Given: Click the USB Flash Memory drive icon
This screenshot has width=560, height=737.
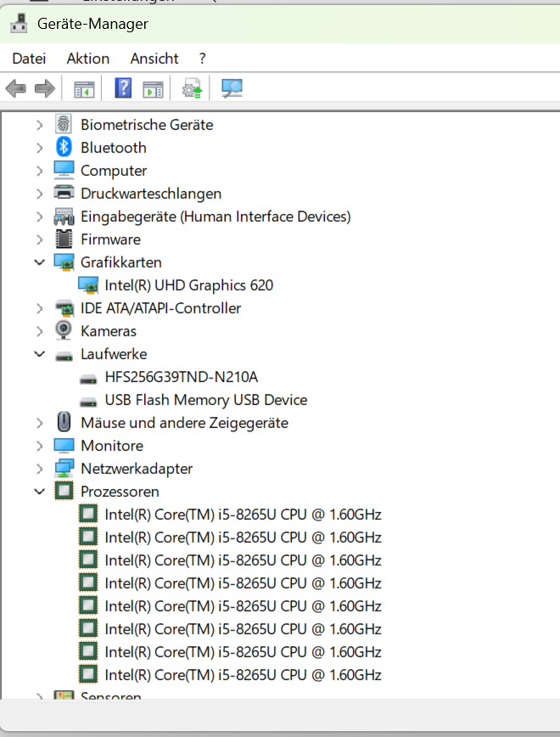Looking at the screenshot, I should point(88,402).
